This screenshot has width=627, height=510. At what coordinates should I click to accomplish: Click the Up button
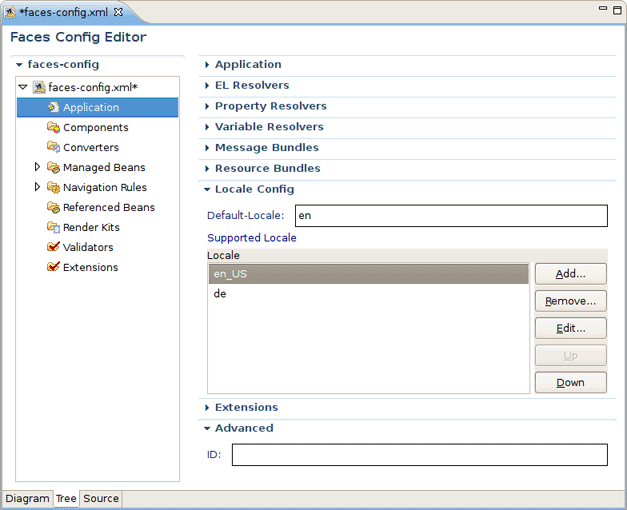pyautogui.click(x=571, y=356)
